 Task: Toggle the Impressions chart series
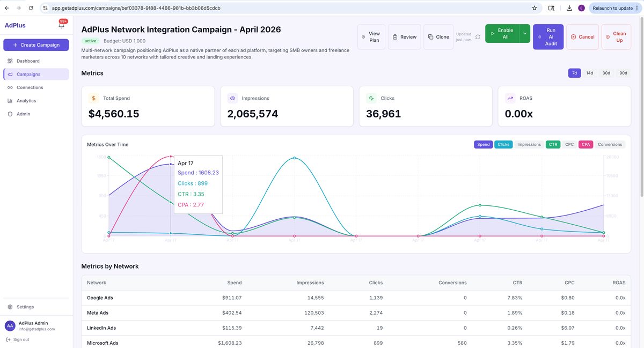[x=529, y=144]
